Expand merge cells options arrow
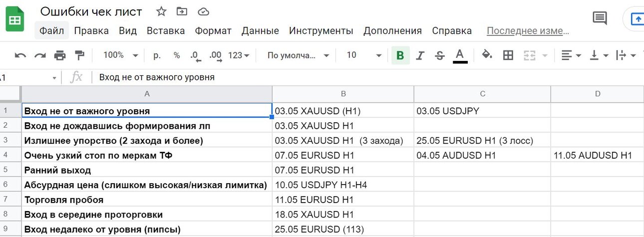This screenshot has width=644, height=237. (545, 55)
